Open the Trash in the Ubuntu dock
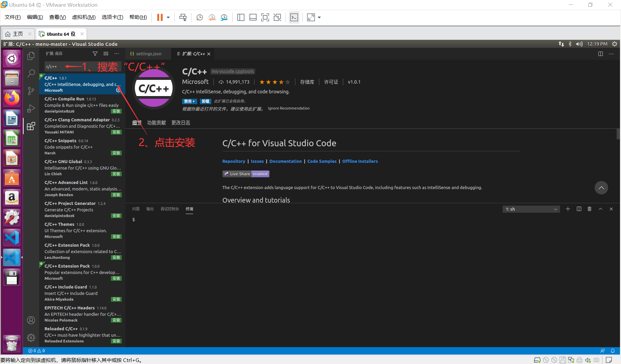 (x=12, y=344)
